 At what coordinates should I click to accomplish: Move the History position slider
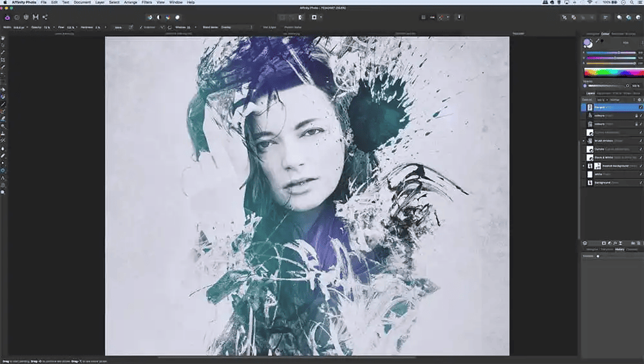[x=598, y=256]
